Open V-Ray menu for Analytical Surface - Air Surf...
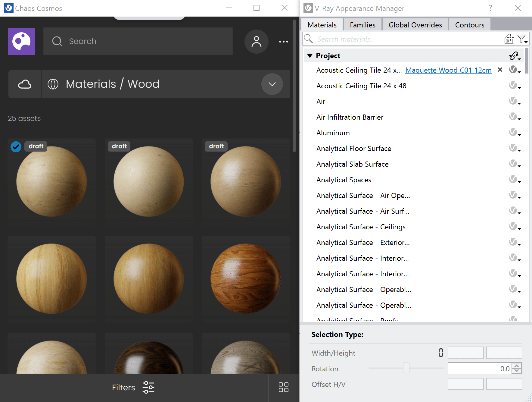The image size is (532, 402). tap(515, 211)
